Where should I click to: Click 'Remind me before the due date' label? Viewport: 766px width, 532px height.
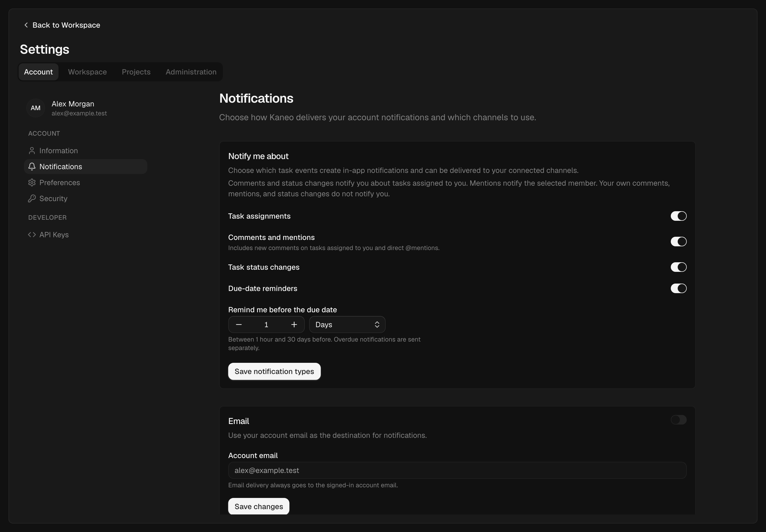[283, 310]
